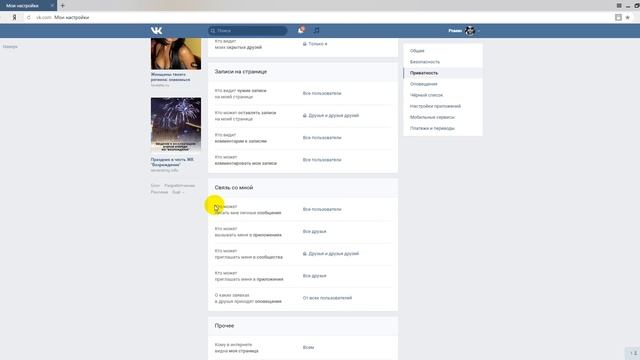Open 'Настройки приложений' section

pos(436,106)
